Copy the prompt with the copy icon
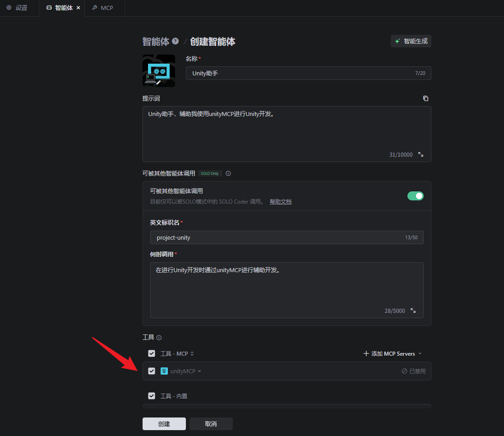504x436 pixels. tap(425, 98)
